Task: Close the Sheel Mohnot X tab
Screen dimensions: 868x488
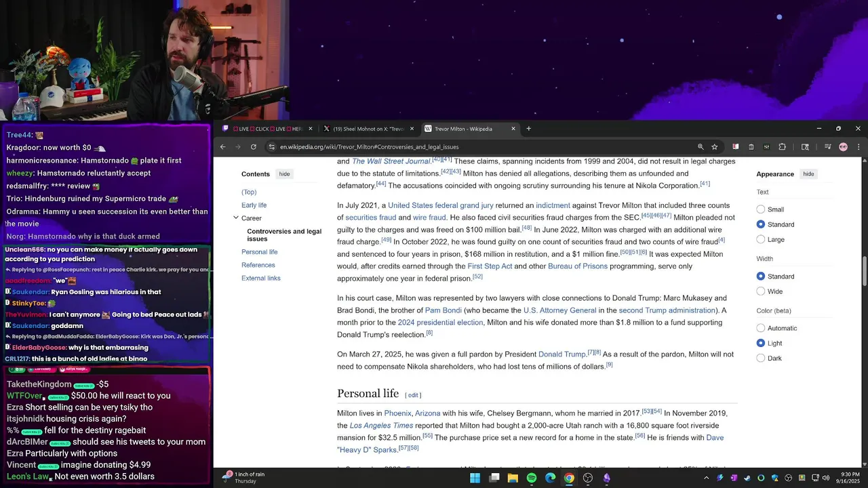Action: 412,129
